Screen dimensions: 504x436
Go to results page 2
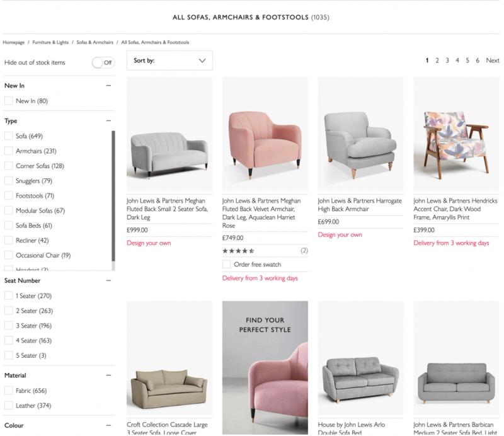pyautogui.click(x=437, y=60)
